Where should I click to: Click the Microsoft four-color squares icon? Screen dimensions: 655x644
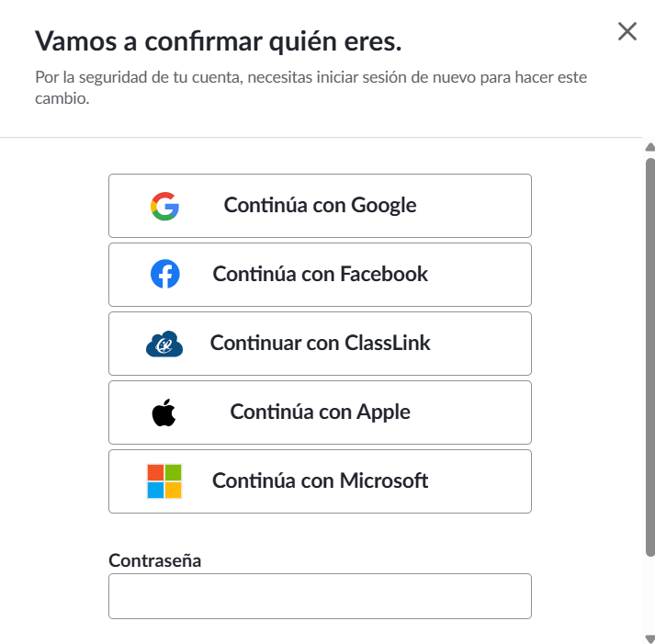pyautogui.click(x=164, y=481)
